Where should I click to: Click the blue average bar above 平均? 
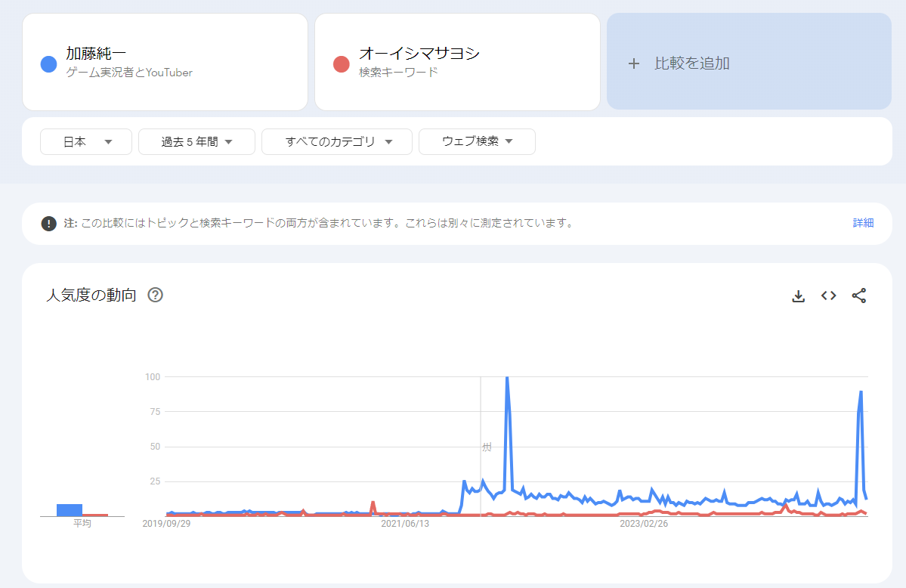(70, 509)
